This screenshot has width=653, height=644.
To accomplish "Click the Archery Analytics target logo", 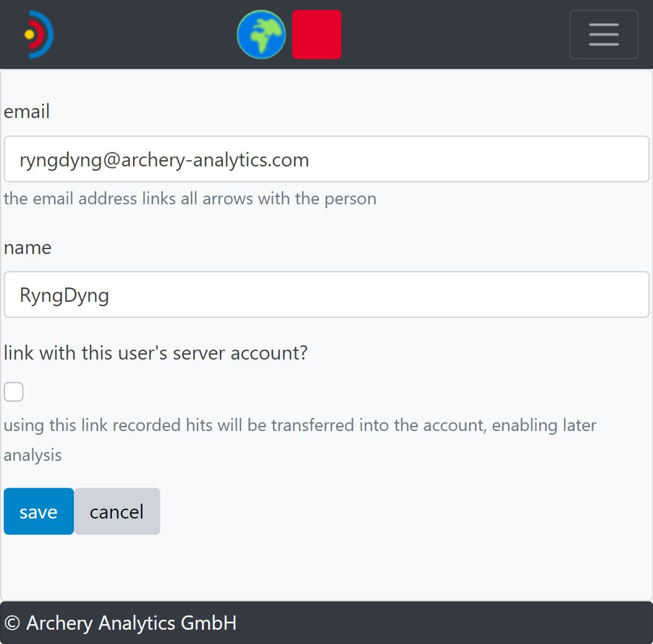I will 39,35.
